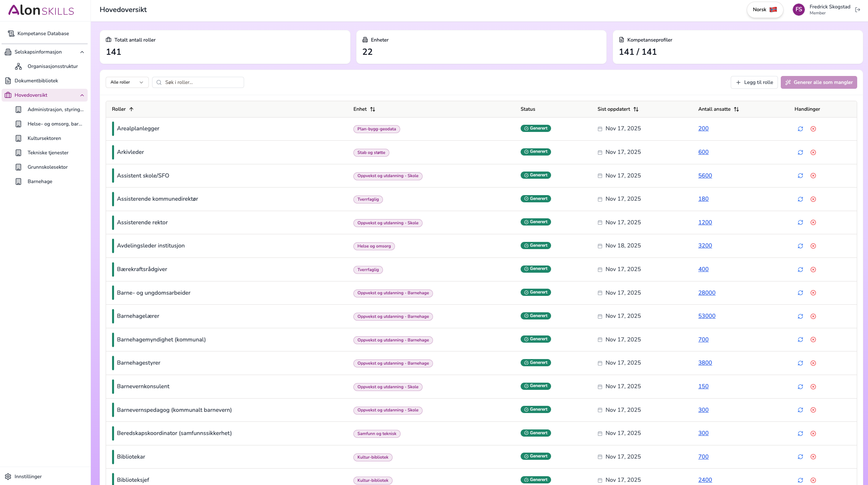Regenerate the Arealplanlegger role via refresh icon
The height and width of the screenshot is (485, 868).
tap(800, 129)
